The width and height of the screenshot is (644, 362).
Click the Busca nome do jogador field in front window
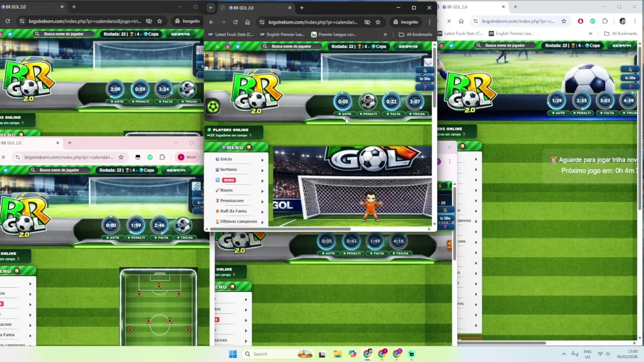pos(292,46)
